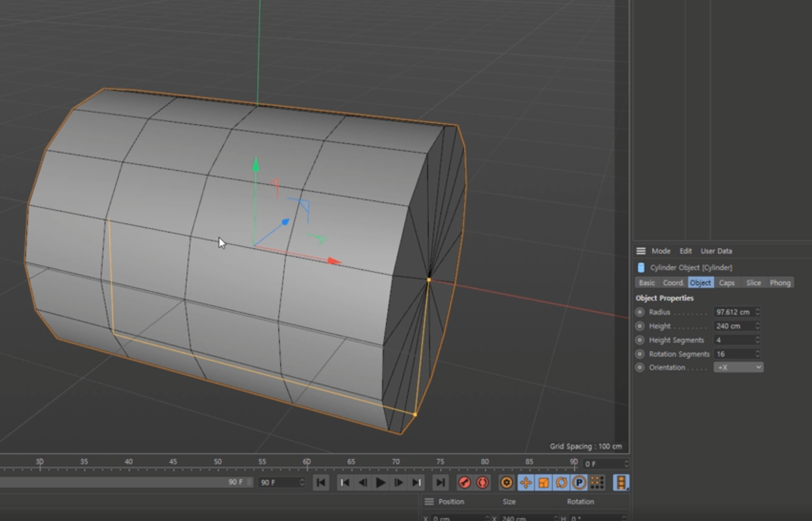Toggle keyframe circle for Orientation
Viewport: 812px width, 521px height.
[640, 367]
